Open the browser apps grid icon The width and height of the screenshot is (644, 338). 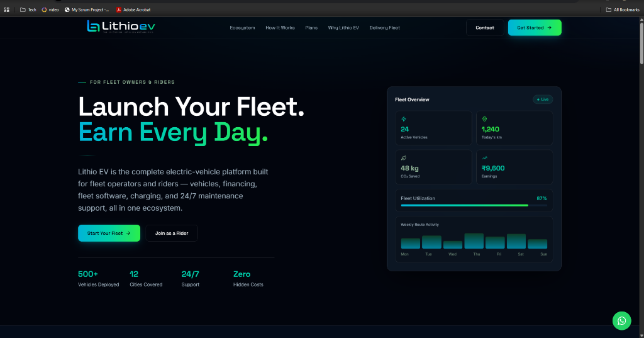click(6, 9)
